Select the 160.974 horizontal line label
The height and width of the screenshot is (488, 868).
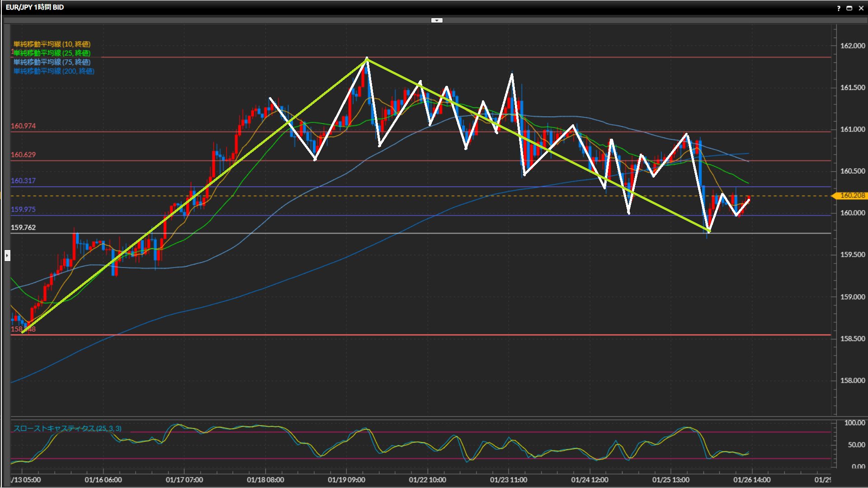(23, 126)
